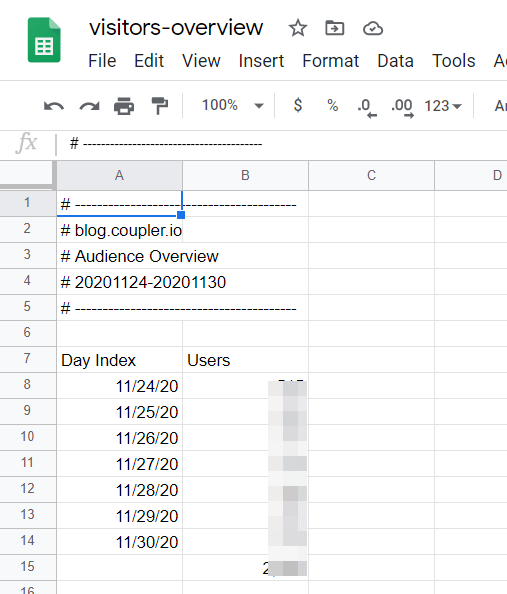Select date cell 11/26/20
The height and width of the screenshot is (594, 507).
pos(119,438)
